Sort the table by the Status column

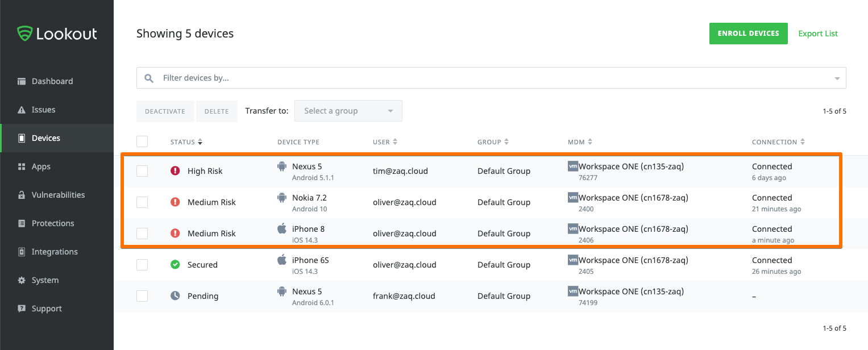[x=186, y=142]
